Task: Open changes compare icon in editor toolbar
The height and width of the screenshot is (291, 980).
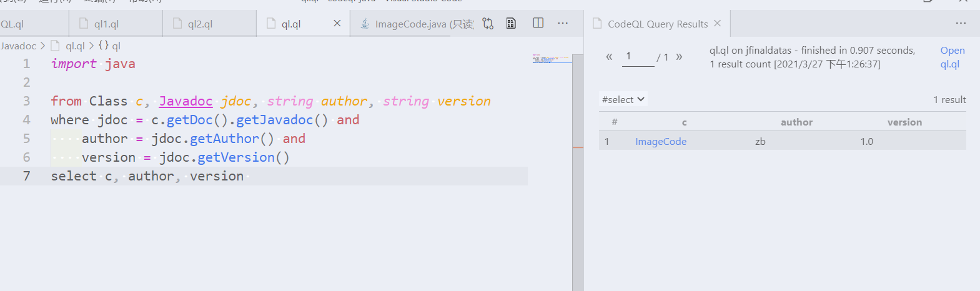Action: pyautogui.click(x=488, y=24)
